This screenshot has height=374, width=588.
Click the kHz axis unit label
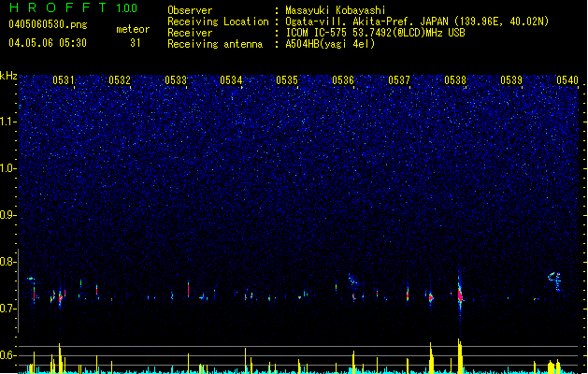tap(8, 76)
